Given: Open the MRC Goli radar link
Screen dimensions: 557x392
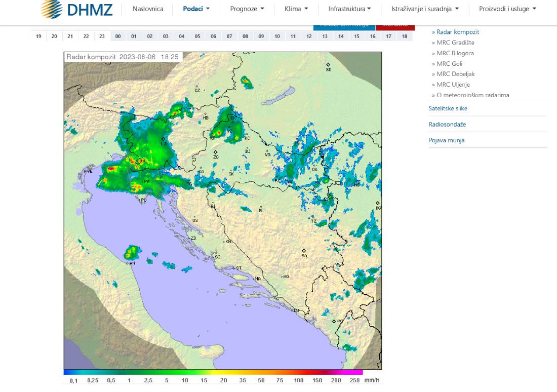Looking at the screenshot, I should click(449, 64).
